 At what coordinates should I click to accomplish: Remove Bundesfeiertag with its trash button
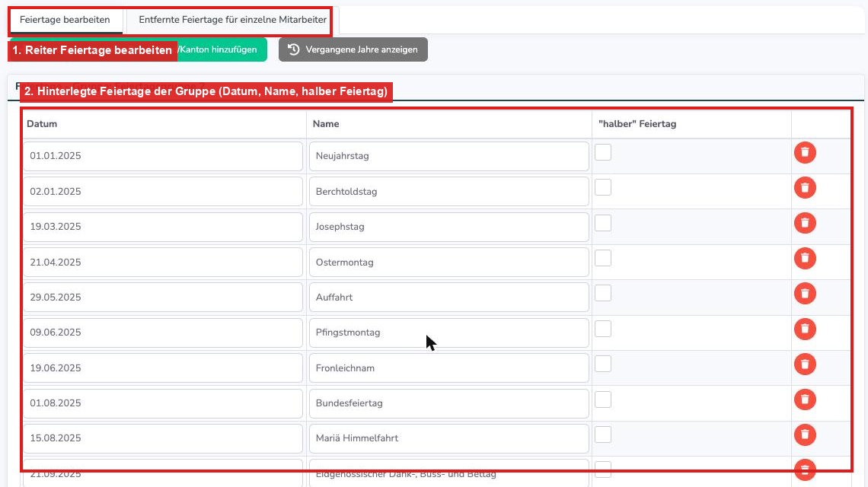(x=805, y=399)
